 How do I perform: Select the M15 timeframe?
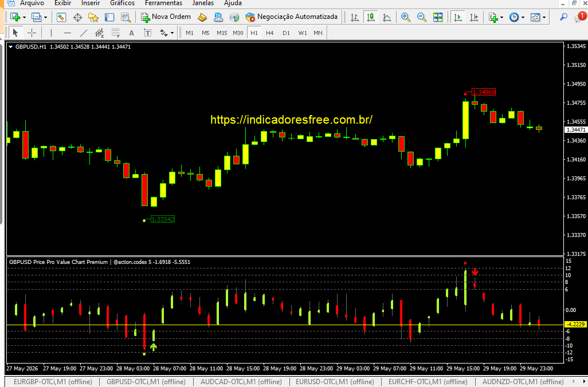(x=222, y=33)
